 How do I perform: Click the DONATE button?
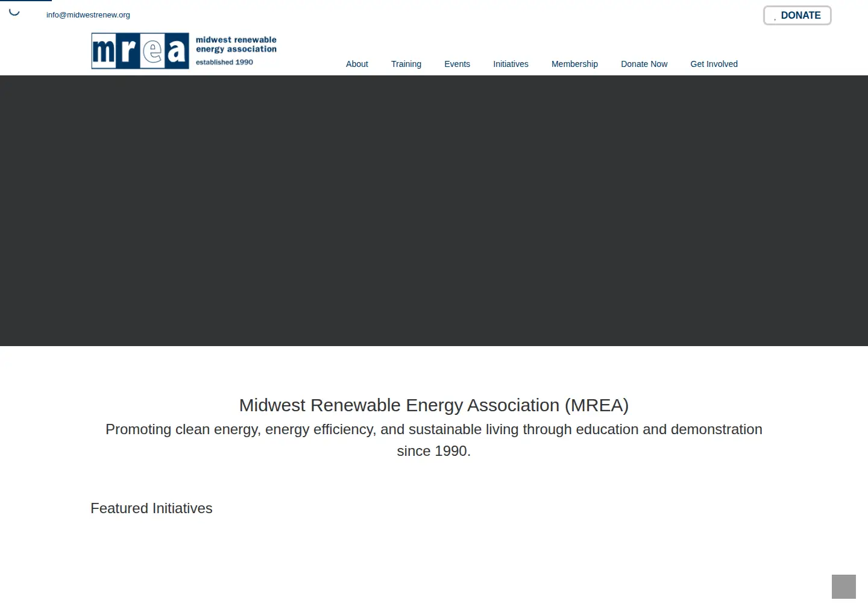(797, 16)
